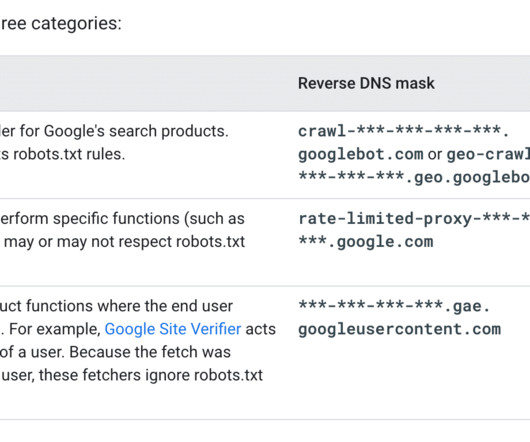Click the word "or" after googlebot.com

(435, 154)
